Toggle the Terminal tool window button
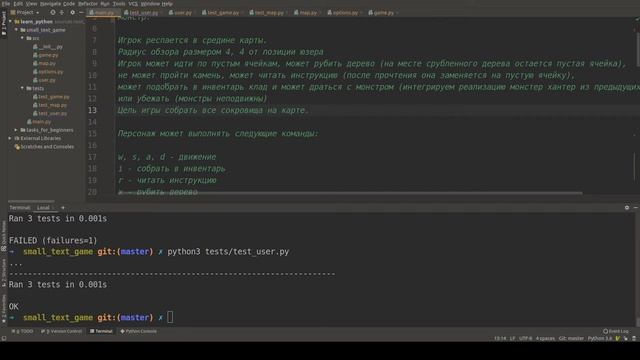 pyautogui.click(x=101, y=331)
